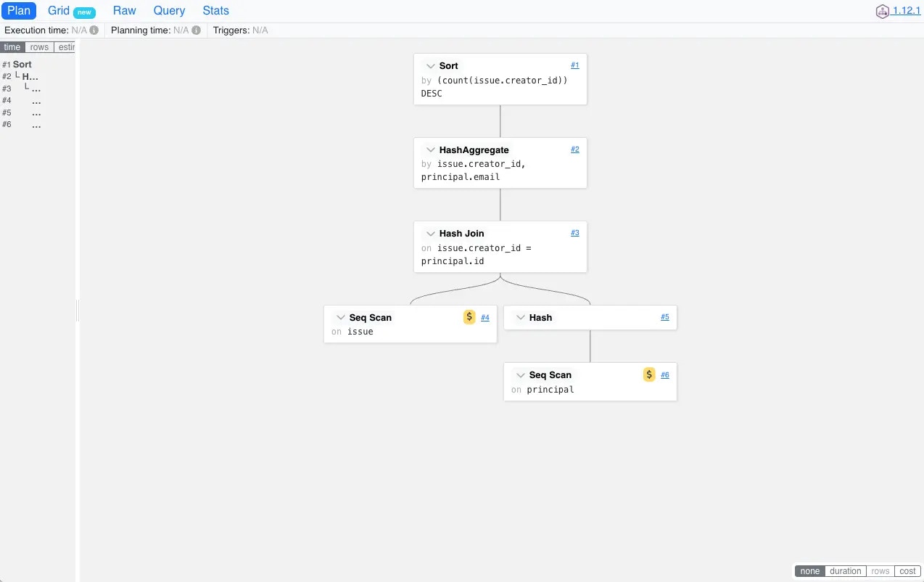Toggle the Hash Join node chevron
This screenshot has width=924, height=582.
tap(431, 234)
